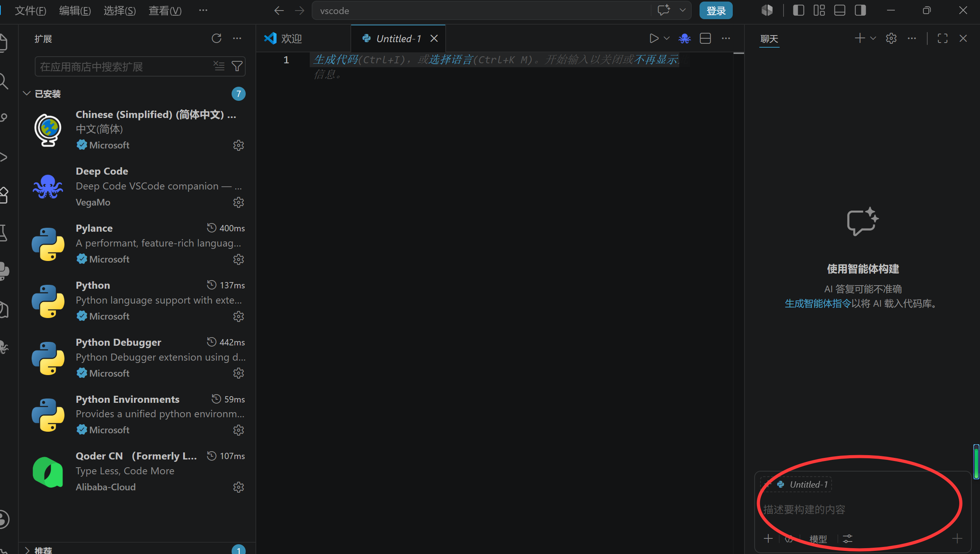Open the run button dropdown arrow

coord(667,38)
